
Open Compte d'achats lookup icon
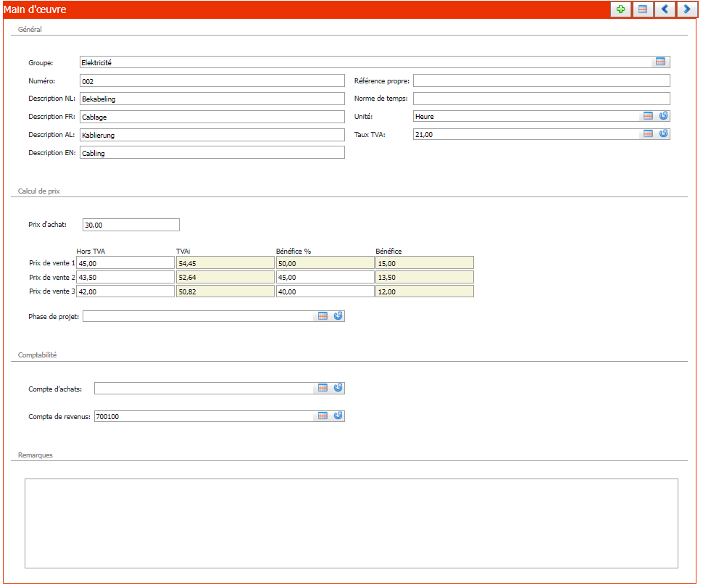click(323, 388)
